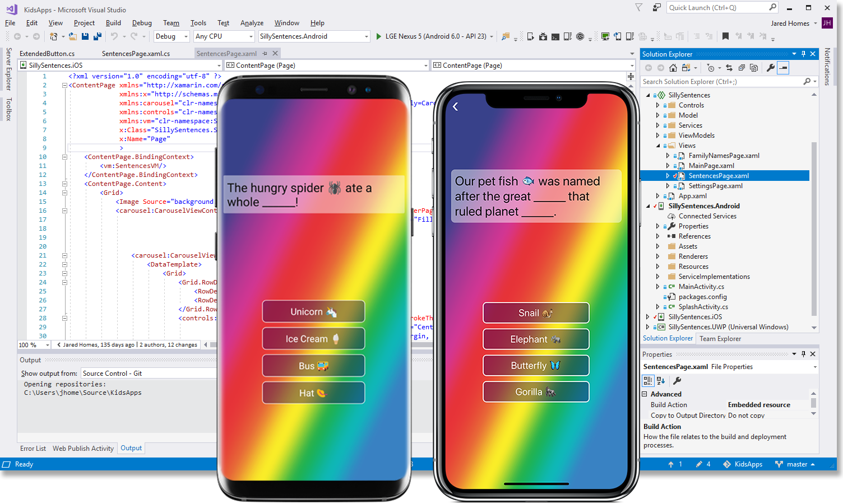This screenshot has height=504, width=843.
Task: Toggle the pin on SentencesPage.xaml tab
Action: (x=265, y=53)
